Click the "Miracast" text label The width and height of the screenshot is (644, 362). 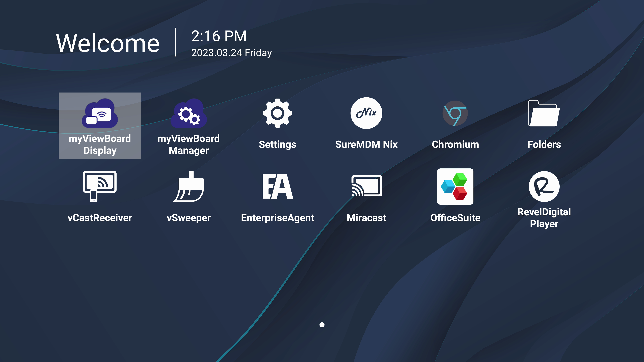click(x=366, y=218)
